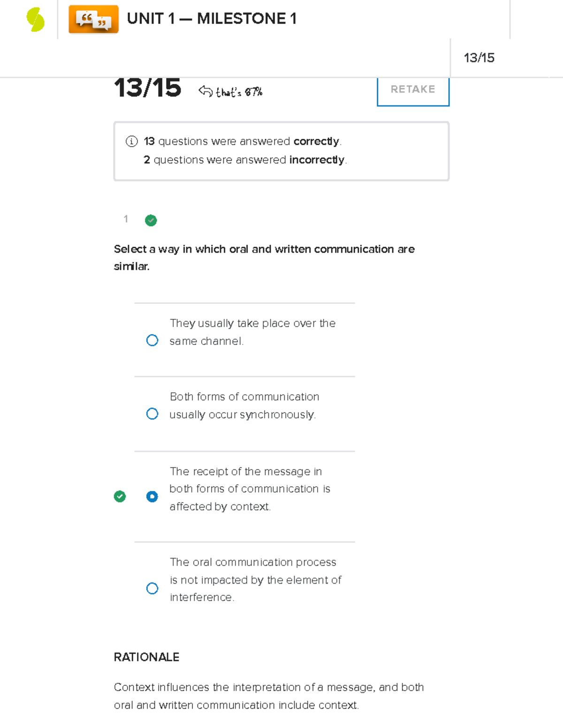This screenshot has width=563, height=728.
Task: Select the option about occurring synchronously
Action: (152, 413)
